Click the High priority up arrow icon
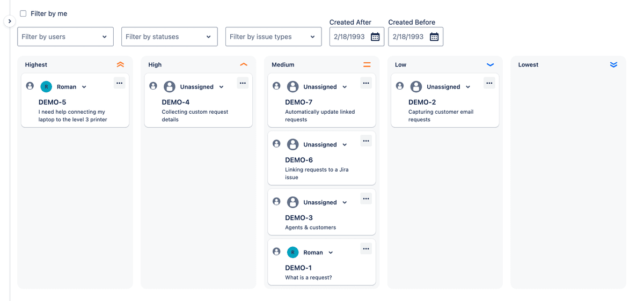The width and height of the screenshot is (644, 301). click(x=244, y=64)
